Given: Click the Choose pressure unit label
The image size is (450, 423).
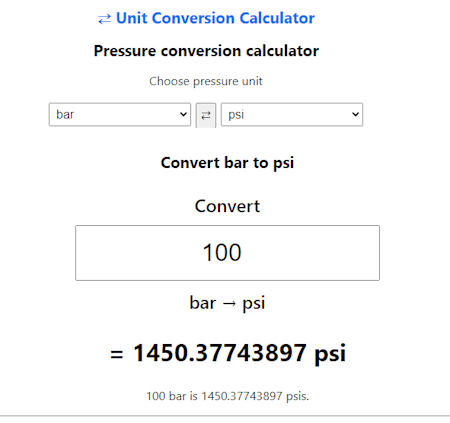Looking at the screenshot, I should [x=206, y=81].
